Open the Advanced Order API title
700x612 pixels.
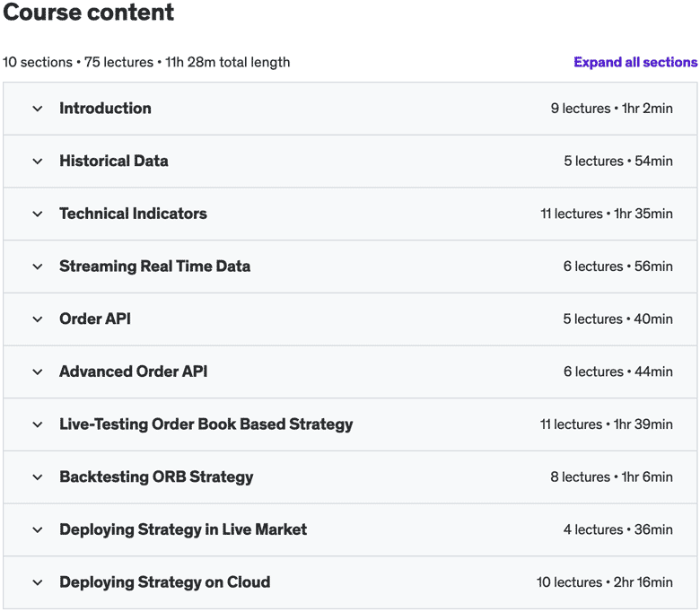[134, 372]
